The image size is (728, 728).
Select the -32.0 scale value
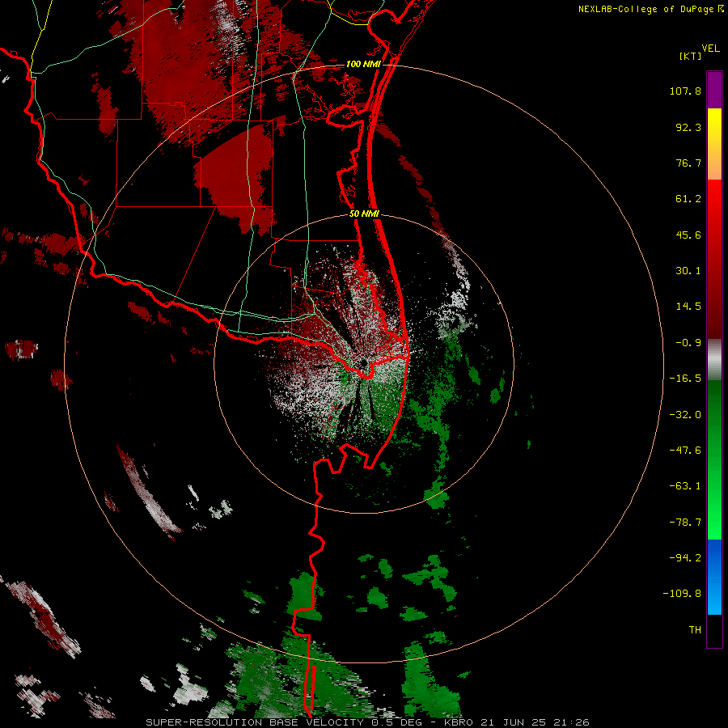coord(685,415)
